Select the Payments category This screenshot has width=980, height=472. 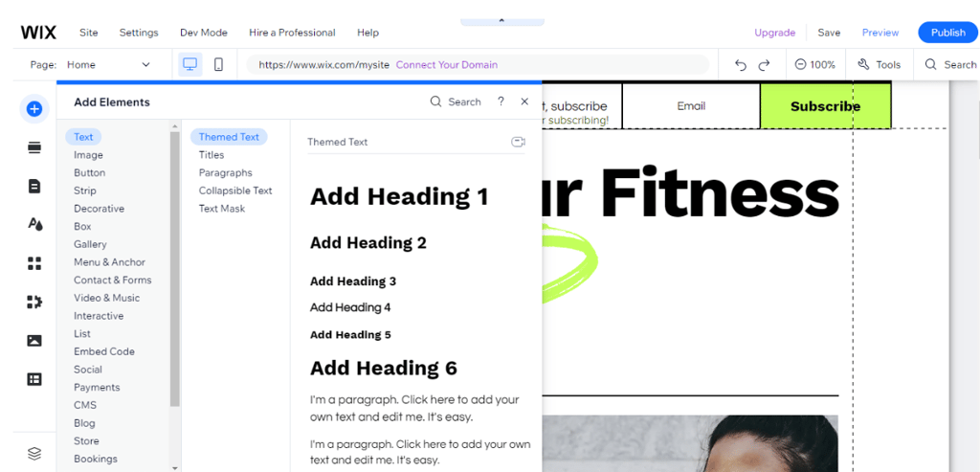click(x=97, y=388)
